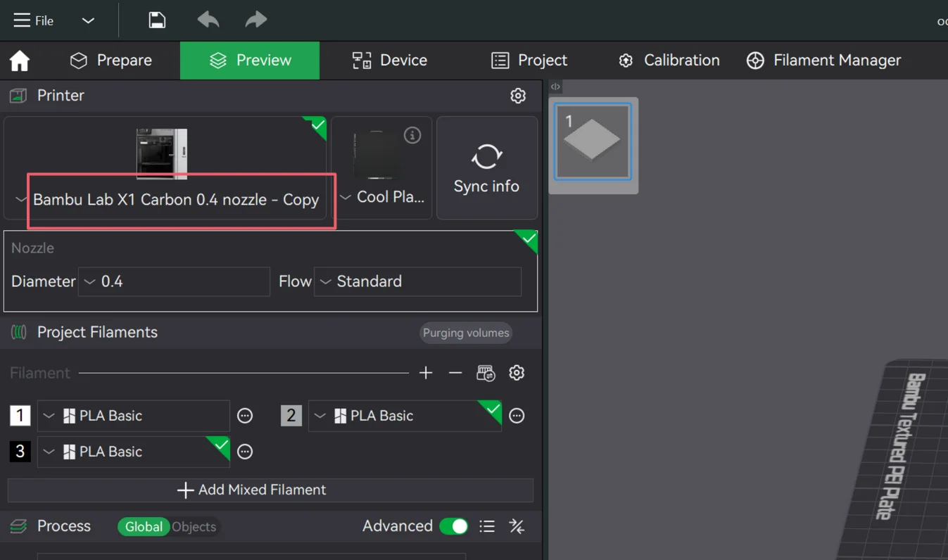Open printer settings gear icon
948x560 pixels.
pos(518,96)
